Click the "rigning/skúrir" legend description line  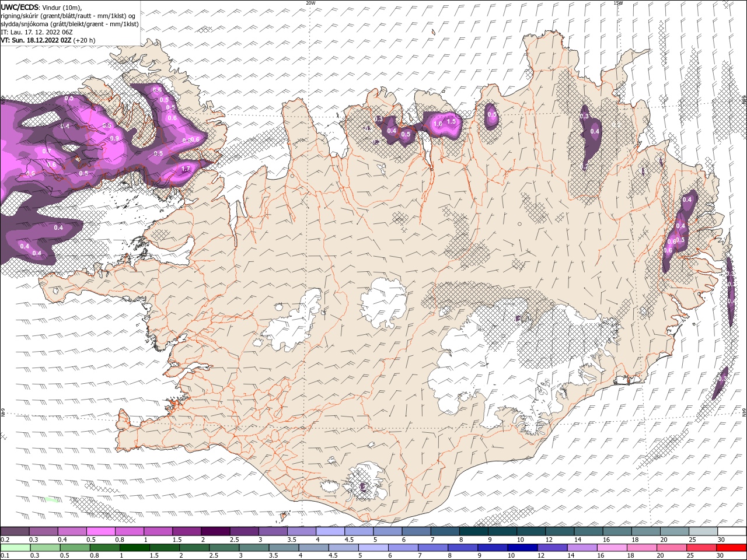(x=68, y=15)
